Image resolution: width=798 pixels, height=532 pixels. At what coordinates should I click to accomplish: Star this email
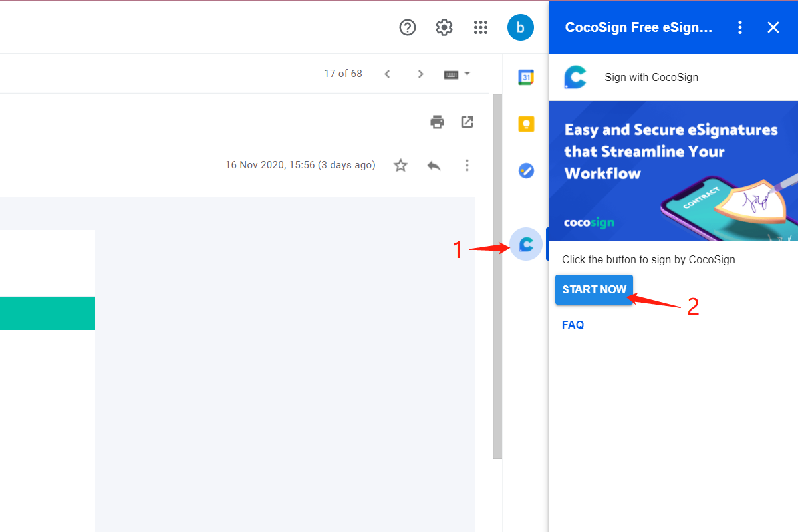pyautogui.click(x=400, y=165)
